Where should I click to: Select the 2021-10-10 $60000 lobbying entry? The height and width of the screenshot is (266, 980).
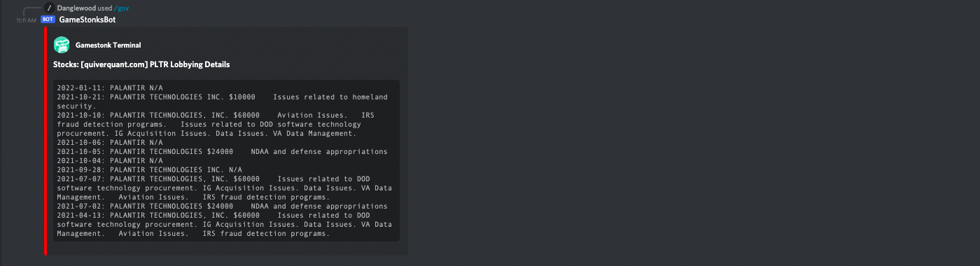click(x=216, y=124)
